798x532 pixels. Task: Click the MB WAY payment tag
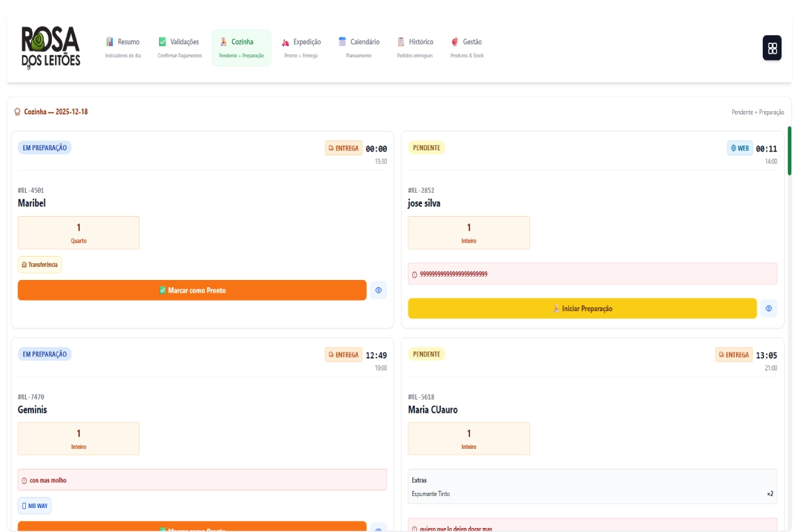pos(35,506)
